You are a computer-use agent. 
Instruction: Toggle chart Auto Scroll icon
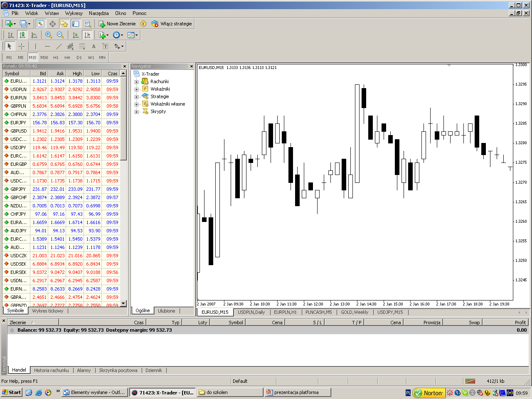click(75, 35)
